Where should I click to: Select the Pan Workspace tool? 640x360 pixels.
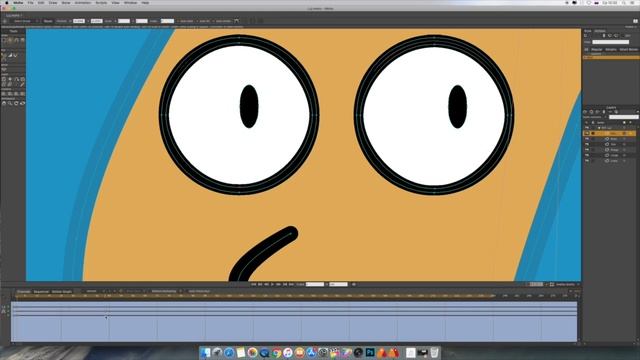pos(4,103)
